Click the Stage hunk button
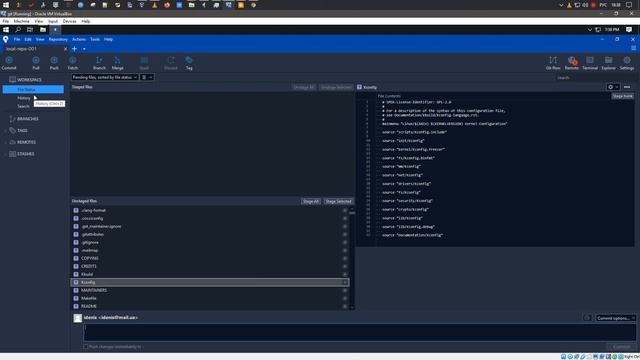 pyautogui.click(x=622, y=96)
